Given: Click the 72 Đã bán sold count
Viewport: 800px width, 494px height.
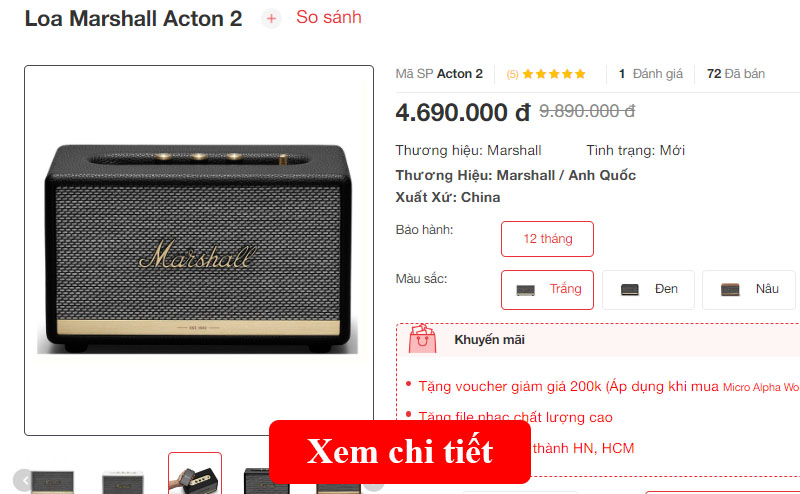Looking at the screenshot, I should [x=736, y=74].
